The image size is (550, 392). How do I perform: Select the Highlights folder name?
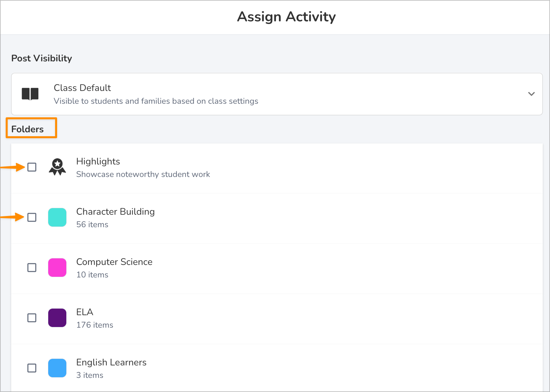[98, 161]
